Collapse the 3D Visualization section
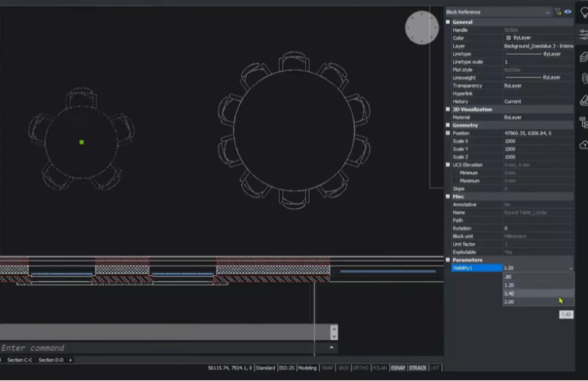The width and height of the screenshot is (588, 381). tap(448, 109)
